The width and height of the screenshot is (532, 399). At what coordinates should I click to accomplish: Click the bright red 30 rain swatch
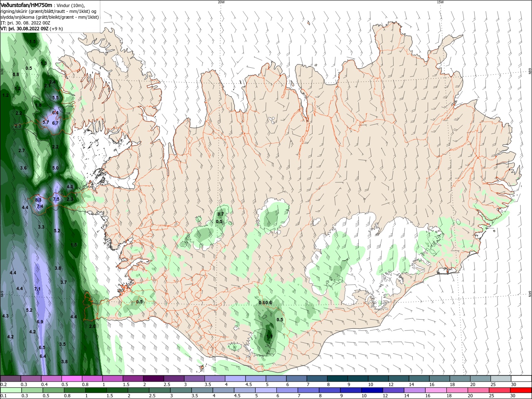tap(521, 390)
